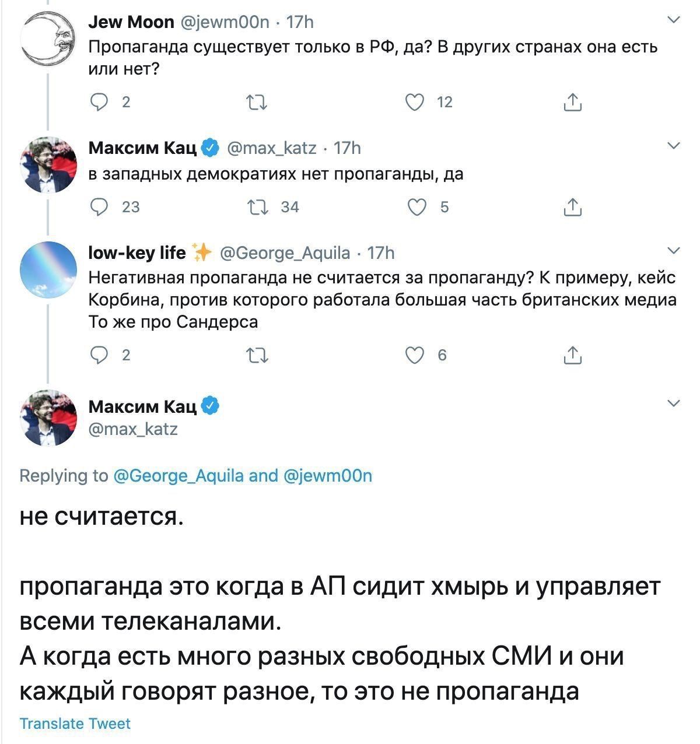Screen dimensions: 700x744
Task: Open @jewm00n mention in Replying to line
Action: [x=328, y=476]
